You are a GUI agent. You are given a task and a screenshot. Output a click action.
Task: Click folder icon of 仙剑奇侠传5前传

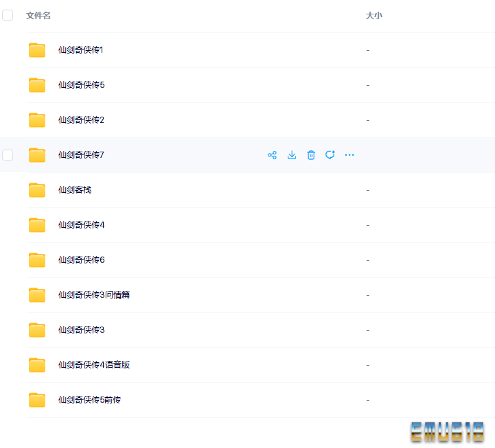[x=37, y=401]
